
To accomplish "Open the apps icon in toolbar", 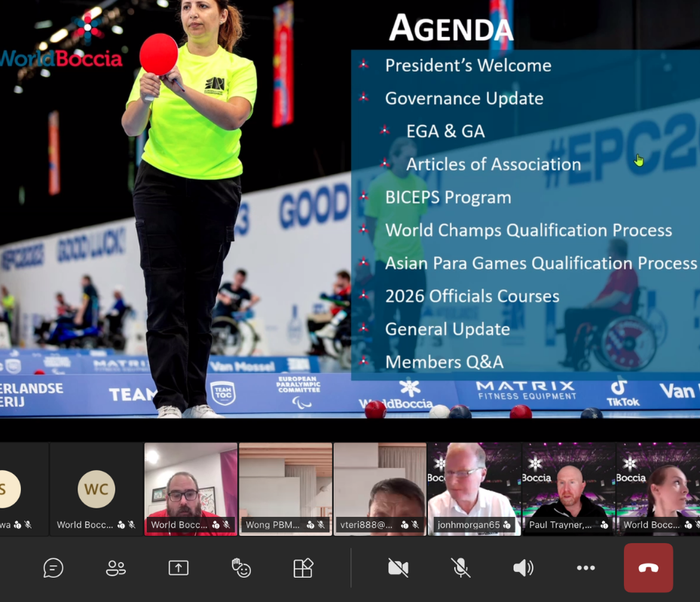I will click(303, 568).
